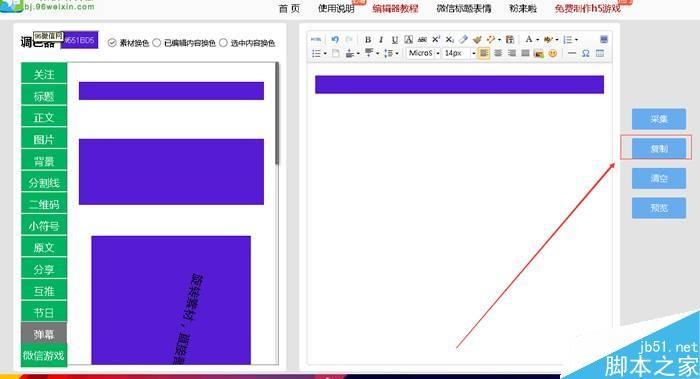Switch to the 分割线 material tab
Viewport: 700px width, 379px height.
pos(44,182)
